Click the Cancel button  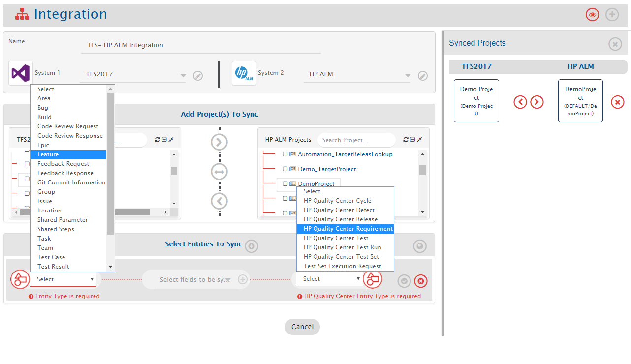click(302, 327)
